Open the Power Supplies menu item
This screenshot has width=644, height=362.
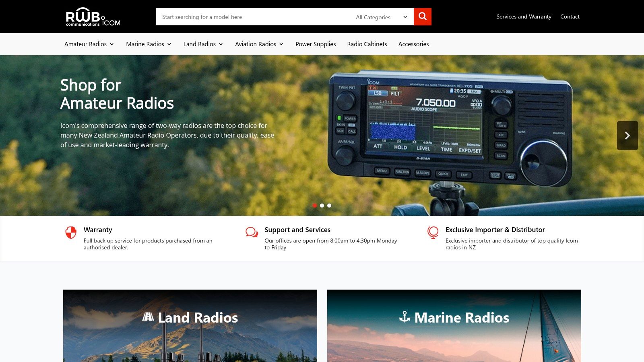pyautogui.click(x=316, y=44)
